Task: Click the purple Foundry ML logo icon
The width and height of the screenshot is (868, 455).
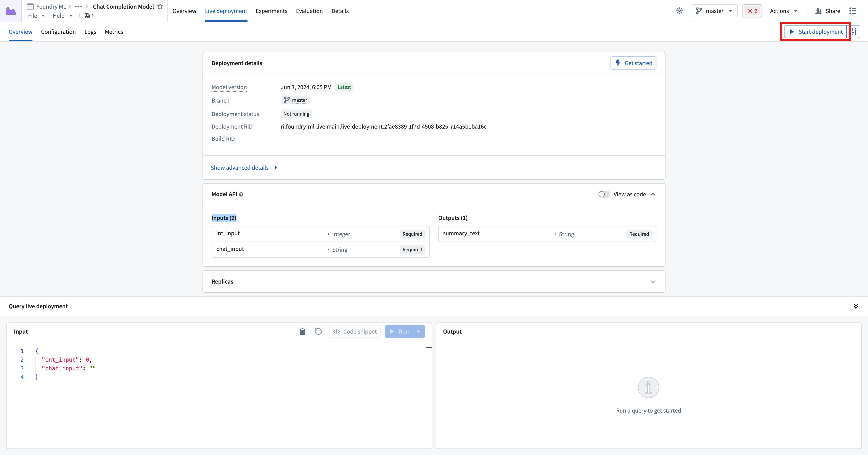Action: coord(11,11)
